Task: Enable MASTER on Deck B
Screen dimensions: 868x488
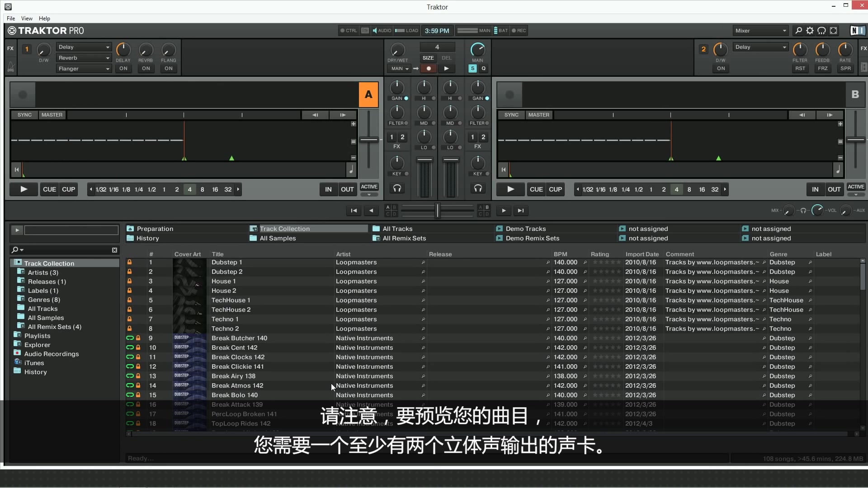Action: [539, 115]
